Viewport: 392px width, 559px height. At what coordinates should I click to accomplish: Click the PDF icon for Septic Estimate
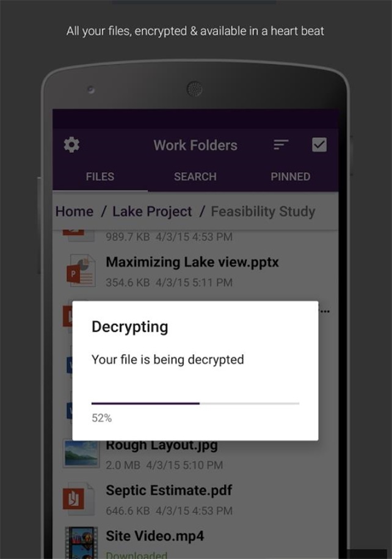click(x=79, y=499)
